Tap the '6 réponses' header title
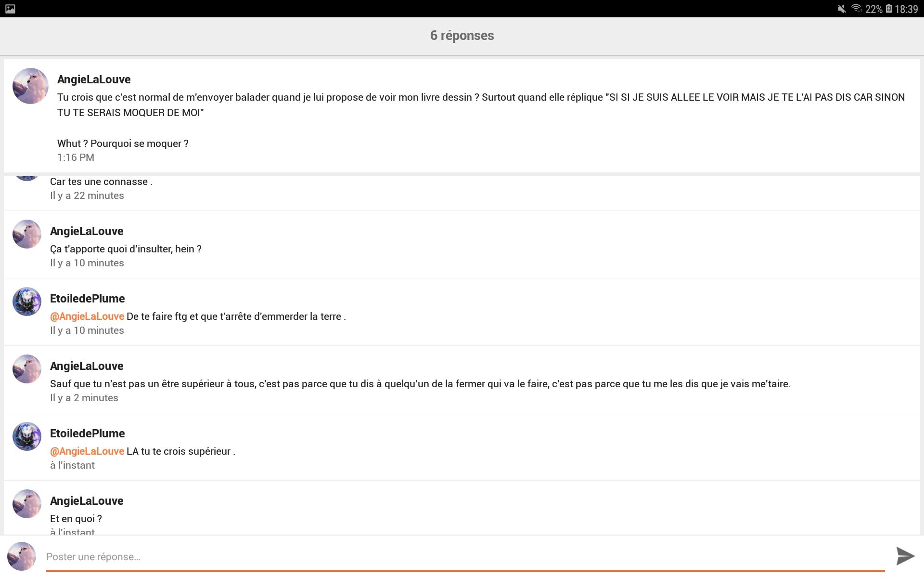Screen dimensions: 924x578 click(x=462, y=36)
